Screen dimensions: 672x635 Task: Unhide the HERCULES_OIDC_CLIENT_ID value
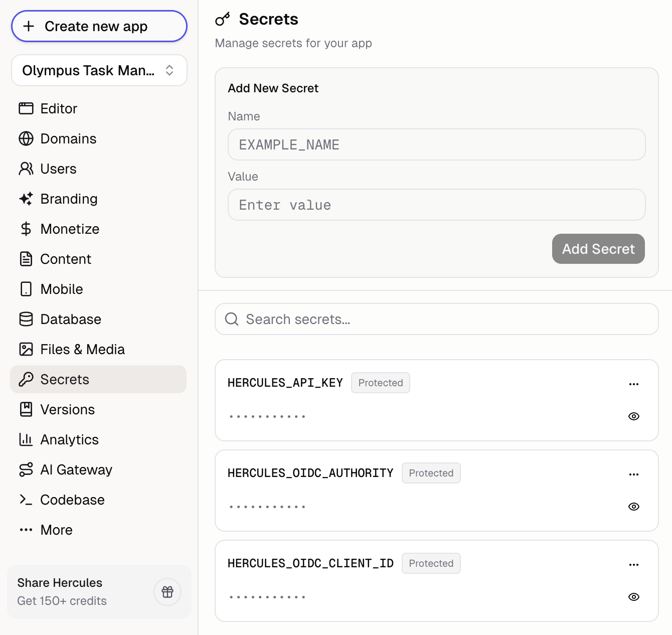click(x=633, y=596)
